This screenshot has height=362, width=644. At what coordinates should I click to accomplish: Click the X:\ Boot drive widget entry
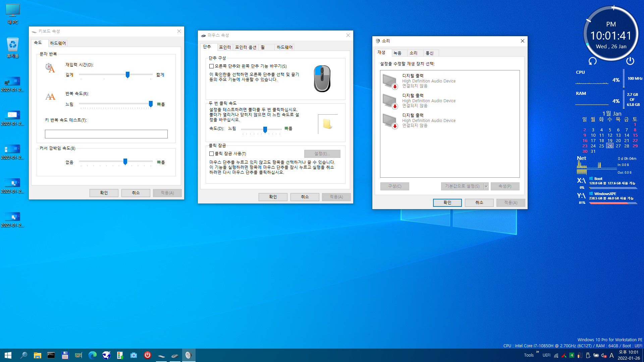(x=607, y=183)
